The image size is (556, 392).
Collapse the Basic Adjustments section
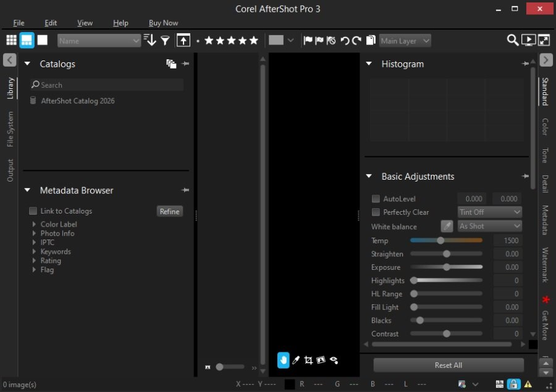369,176
